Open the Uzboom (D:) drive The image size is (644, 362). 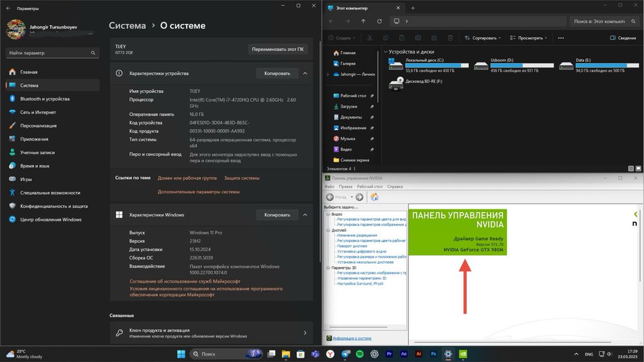(513, 65)
